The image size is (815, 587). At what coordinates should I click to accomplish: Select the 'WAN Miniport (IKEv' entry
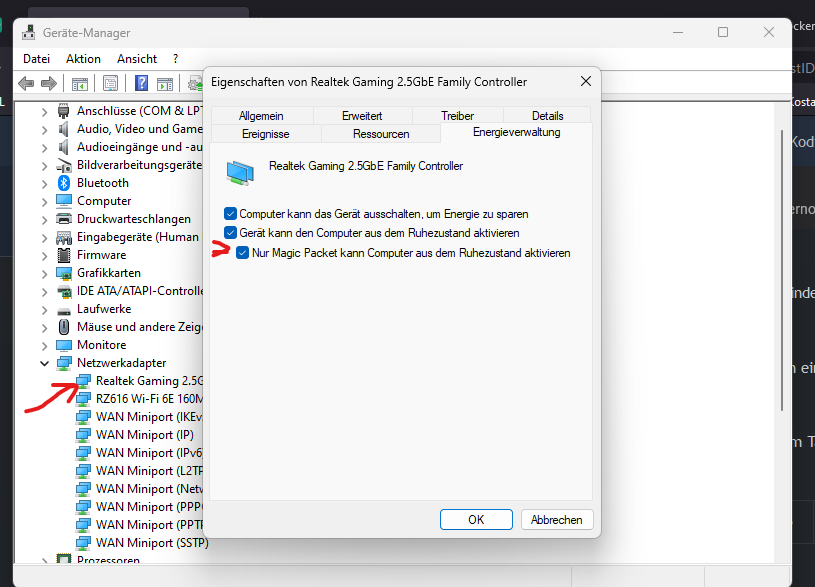[x=149, y=417]
